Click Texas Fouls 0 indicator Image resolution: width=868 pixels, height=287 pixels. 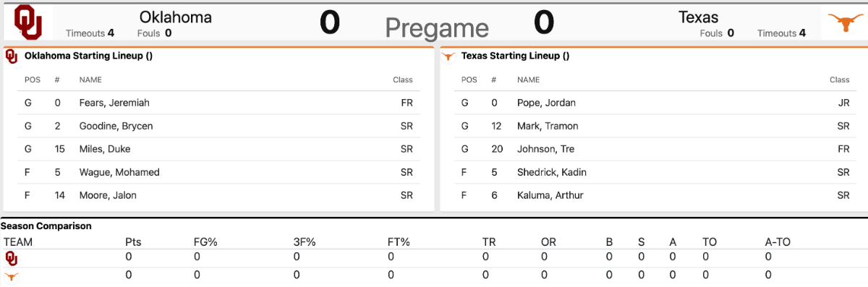(x=717, y=33)
